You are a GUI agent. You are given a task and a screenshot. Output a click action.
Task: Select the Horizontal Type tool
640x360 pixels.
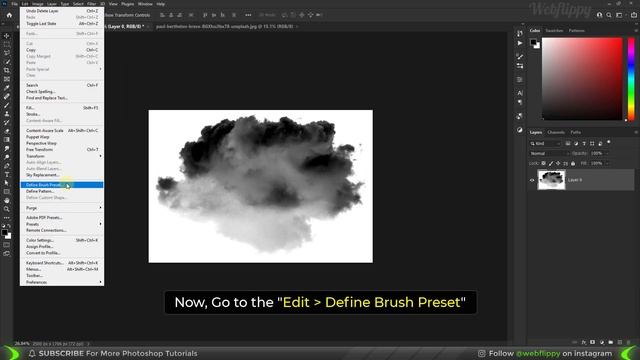pos(7,174)
